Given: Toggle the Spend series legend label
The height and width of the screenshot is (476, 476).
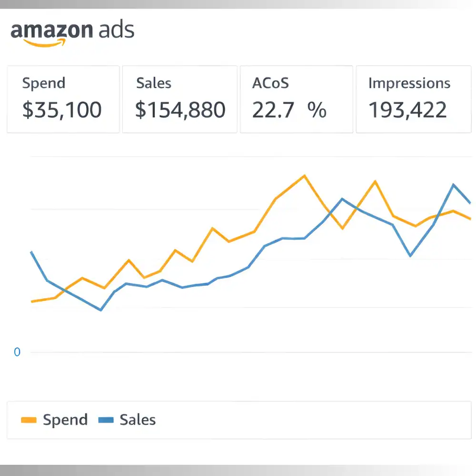Looking at the screenshot, I should tap(65, 420).
